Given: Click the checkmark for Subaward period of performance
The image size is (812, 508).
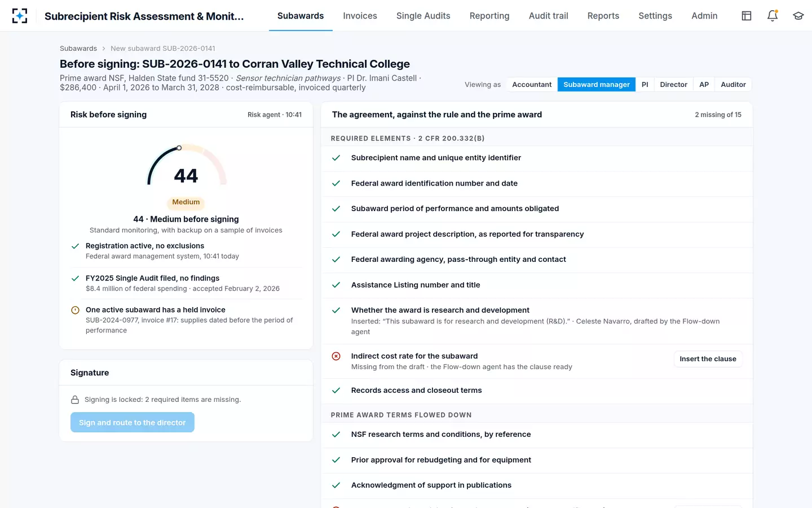Looking at the screenshot, I should pos(336,209).
